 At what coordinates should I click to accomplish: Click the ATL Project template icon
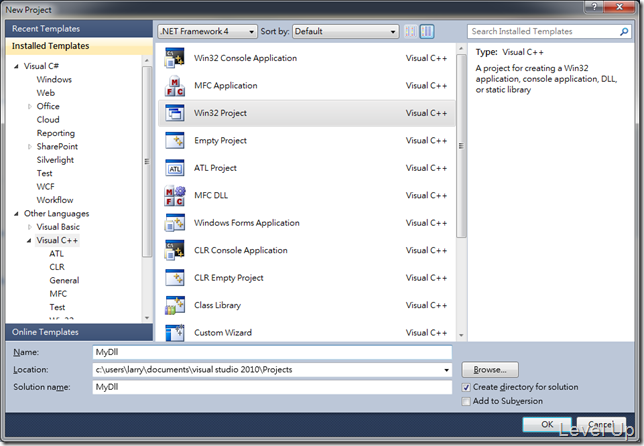(175, 168)
